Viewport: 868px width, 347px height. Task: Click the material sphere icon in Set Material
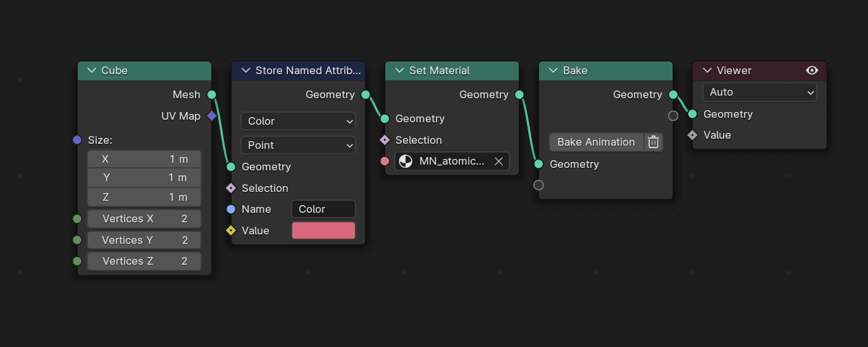[x=406, y=161]
